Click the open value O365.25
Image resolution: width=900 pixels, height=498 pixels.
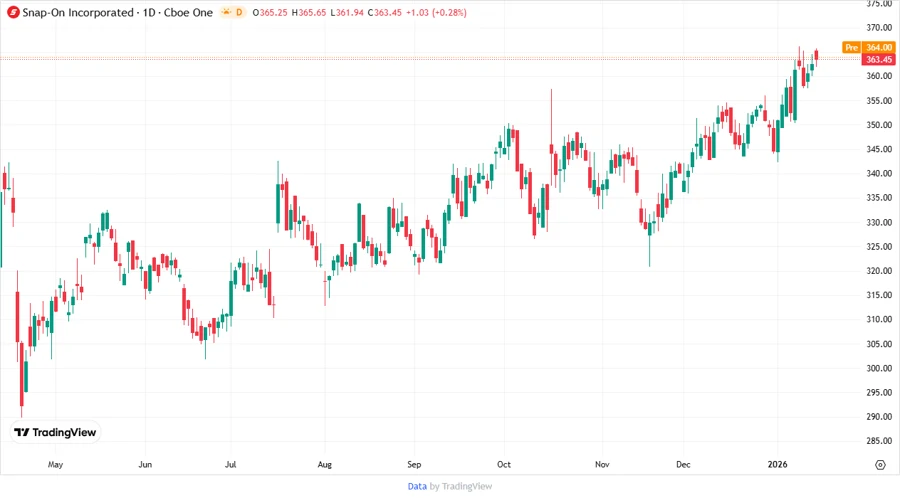(x=270, y=12)
